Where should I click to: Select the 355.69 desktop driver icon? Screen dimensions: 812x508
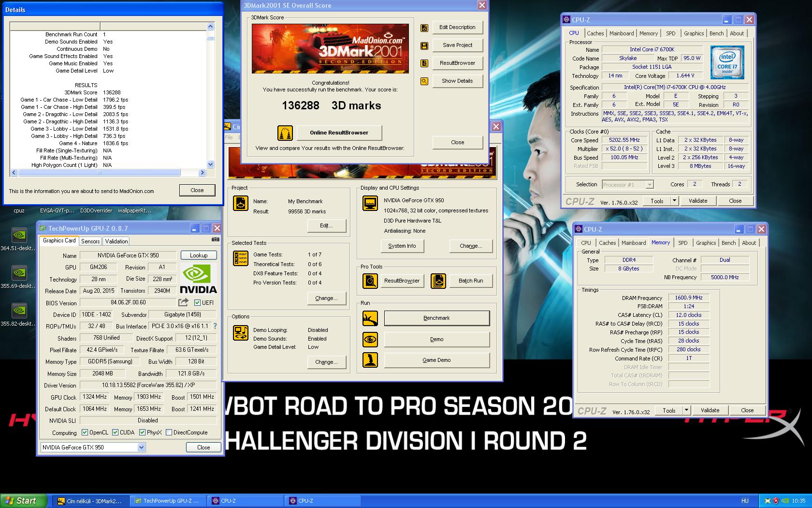pyautogui.click(x=19, y=273)
